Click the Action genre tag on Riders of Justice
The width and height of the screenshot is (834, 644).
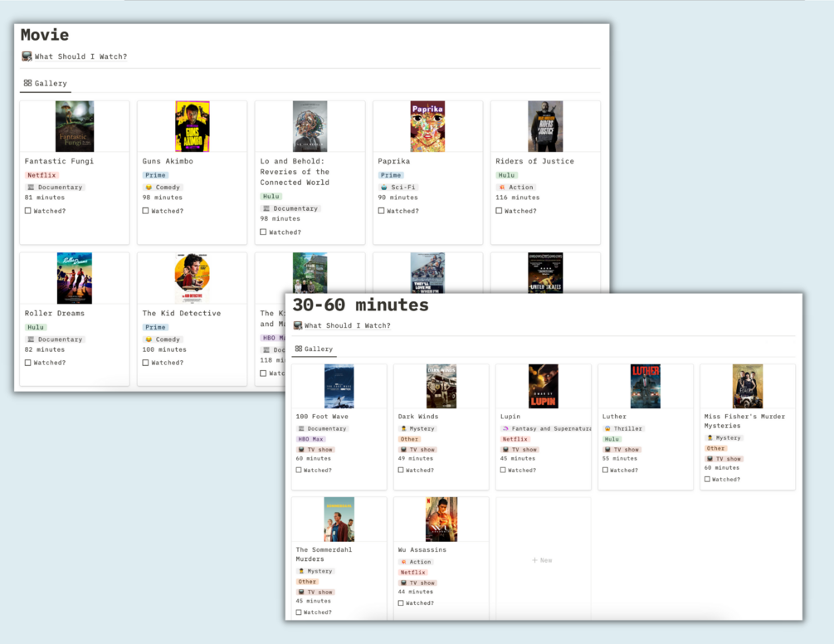pyautogui.click(x=516, y=188)
